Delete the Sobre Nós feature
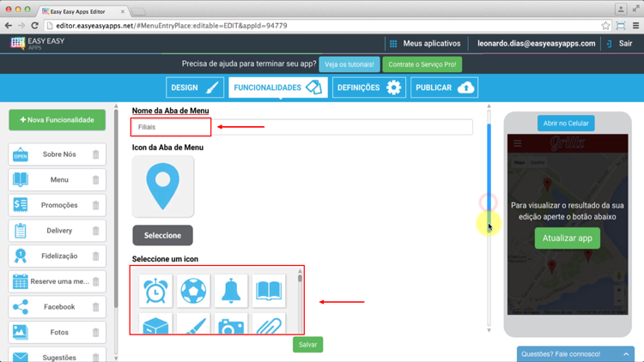This screenshot has height=362, width=644. (95, 155)
